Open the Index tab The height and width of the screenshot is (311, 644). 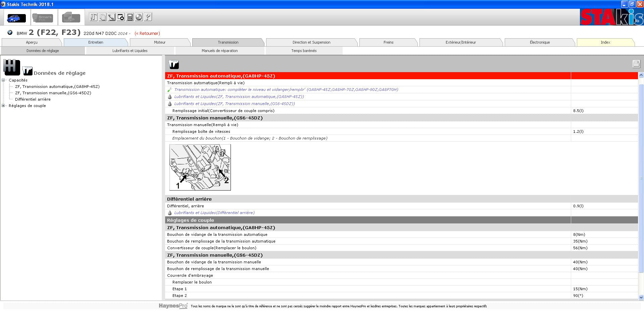[x=605, y=42]
